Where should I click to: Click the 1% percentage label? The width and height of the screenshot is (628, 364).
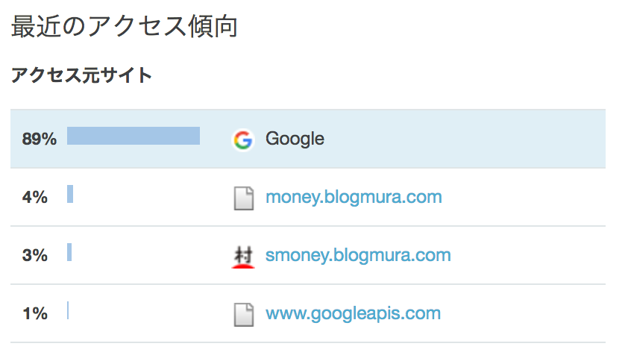(x=35, y=313)
